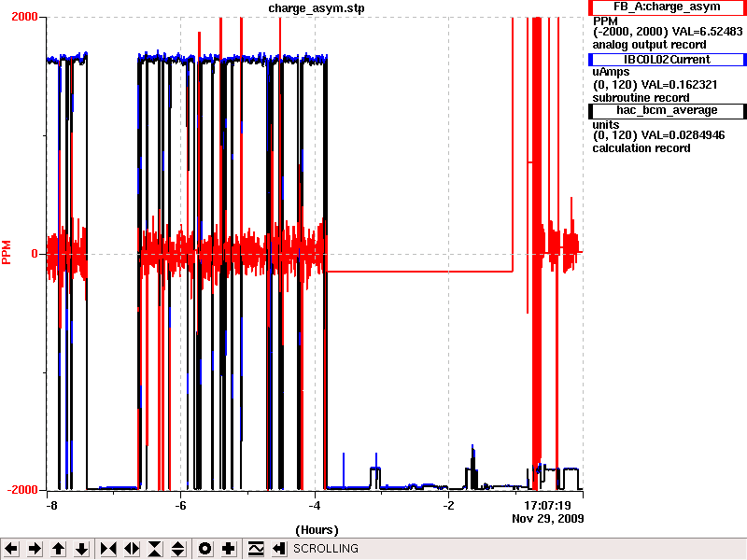This screenshot has width=747, height=560.
Task: Select the FB_A:charge_asym curve legend
Action: click(667, 7)
